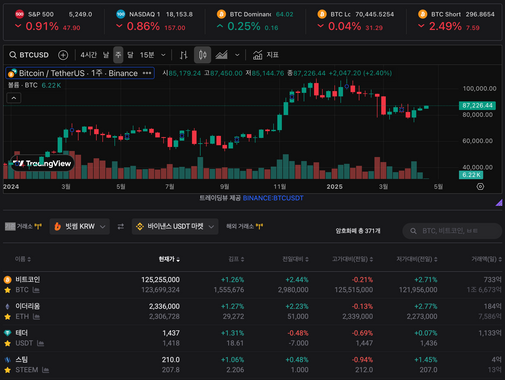Sort by the 김프 column
The height and width of the screenshot is (380, 505).
coord(236,259)
